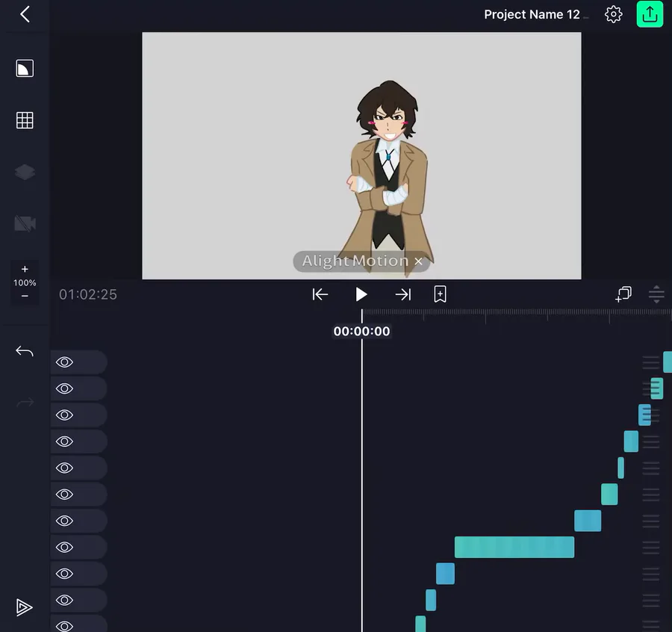Go back using the top-left arrow
Viewport: 672px width, 632px height.
pyautogui.click(x=25, y=14)
